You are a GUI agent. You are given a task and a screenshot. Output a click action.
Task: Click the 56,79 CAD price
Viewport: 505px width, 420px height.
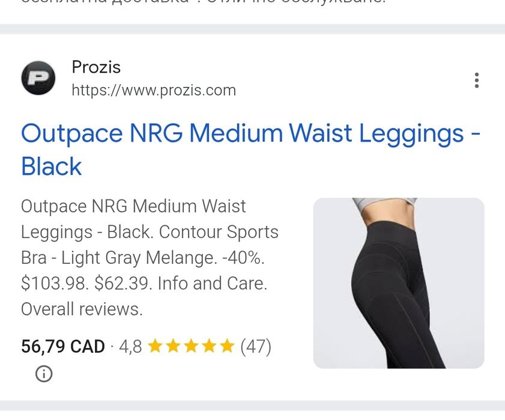[x=63, y=347]
